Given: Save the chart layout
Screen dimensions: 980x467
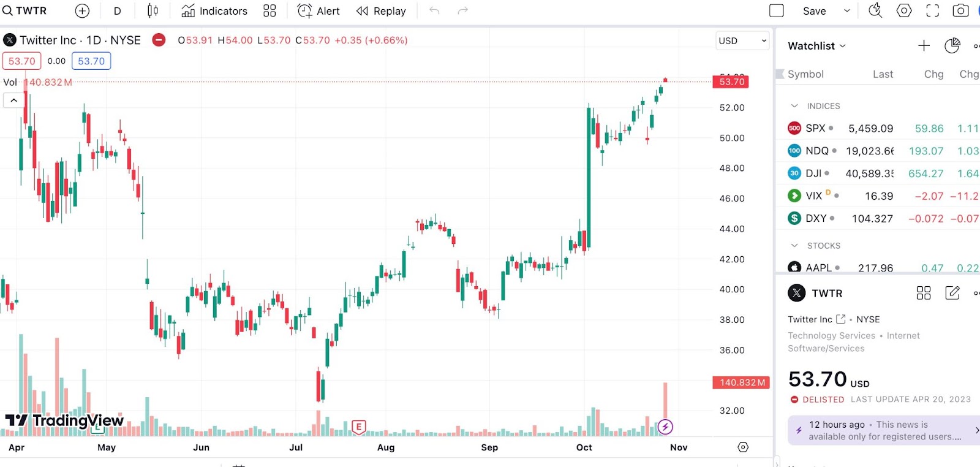Looking at the screenshot, I should pos(814,11).
